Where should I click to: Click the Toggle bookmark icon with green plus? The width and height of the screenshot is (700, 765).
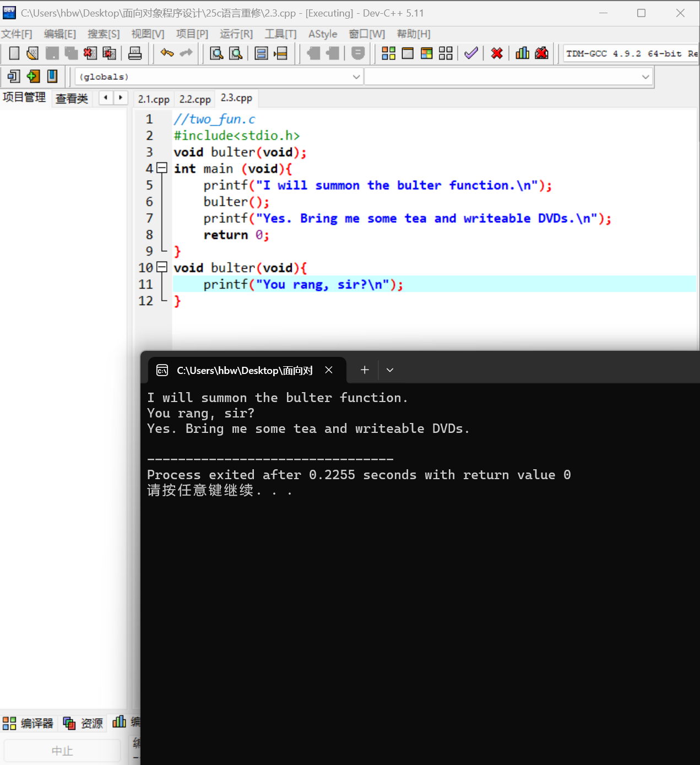coord(33,76)
